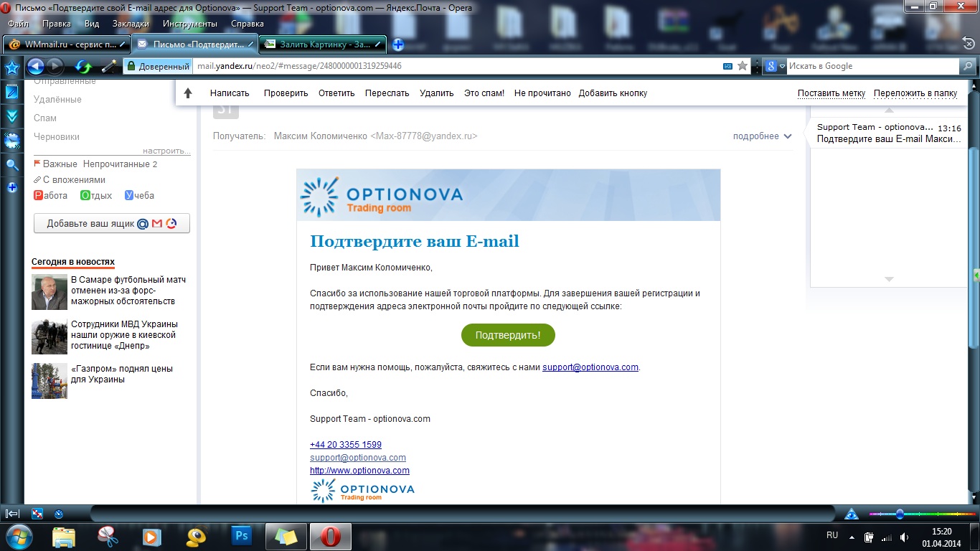Launch Photoshop from the taskbar
Viewport: 980px width, 551px height.
pyautogui.click(x=242, y=536)
